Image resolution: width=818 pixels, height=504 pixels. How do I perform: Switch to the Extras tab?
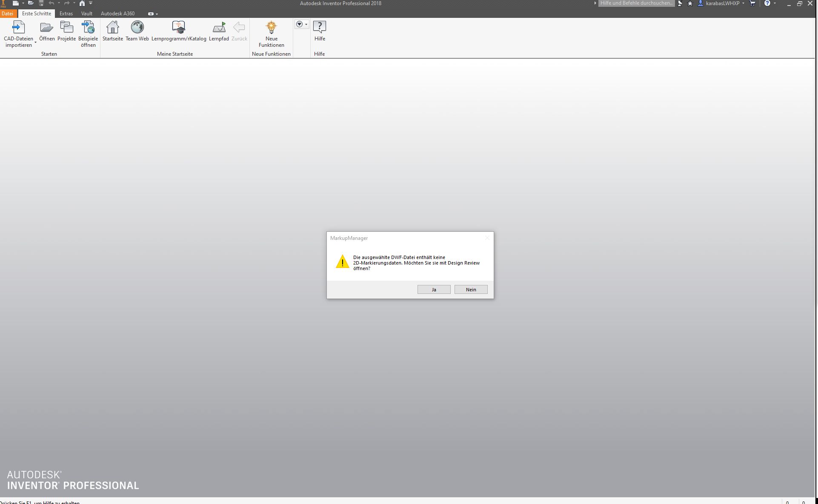[66, 14]
